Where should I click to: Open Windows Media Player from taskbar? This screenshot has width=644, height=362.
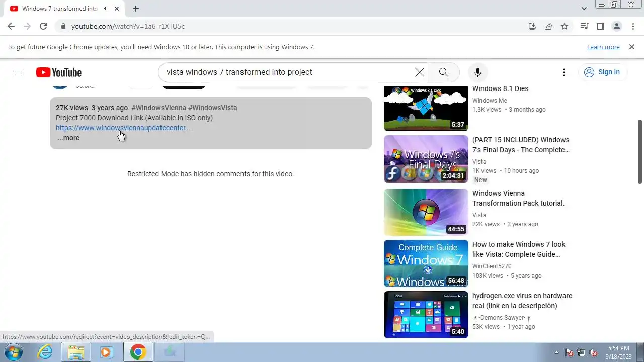pyautogui.click(x=106, y=352)
